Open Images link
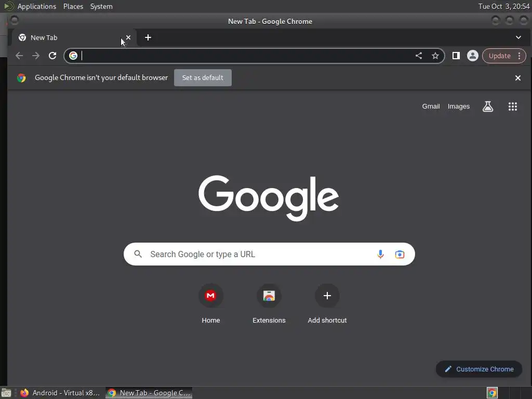 point(458,106)
